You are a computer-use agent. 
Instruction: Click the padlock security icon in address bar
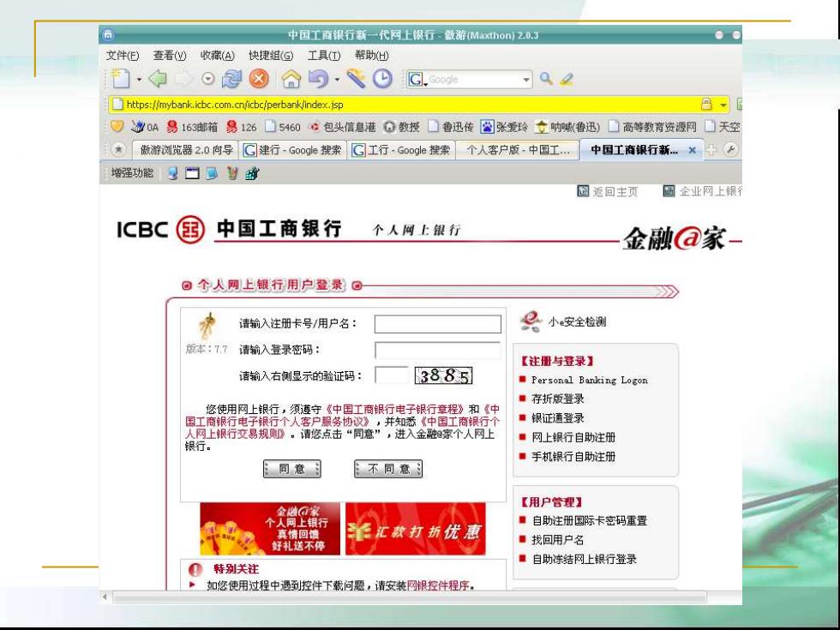coord(706,104)
